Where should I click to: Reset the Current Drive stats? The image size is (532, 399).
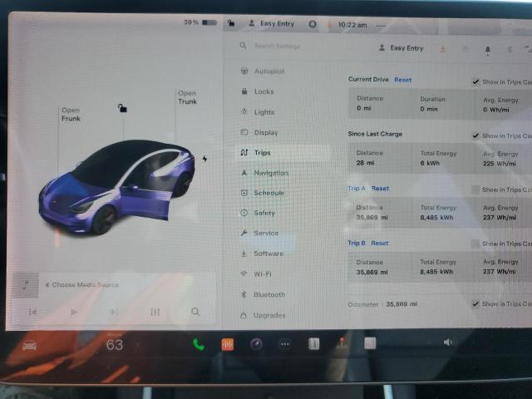click(402, 80)
